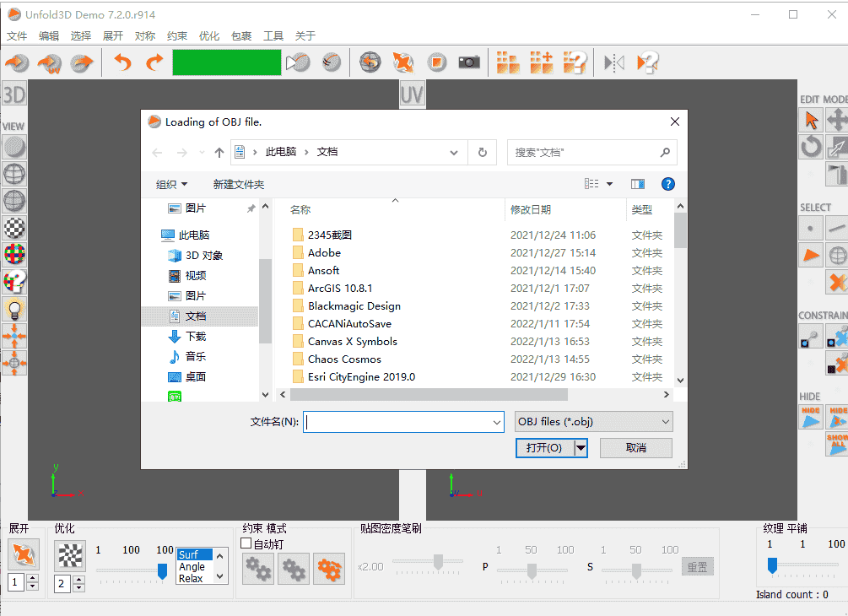
Task: Select the orange gear icon under 约束 模式
Action: point(329,569)
